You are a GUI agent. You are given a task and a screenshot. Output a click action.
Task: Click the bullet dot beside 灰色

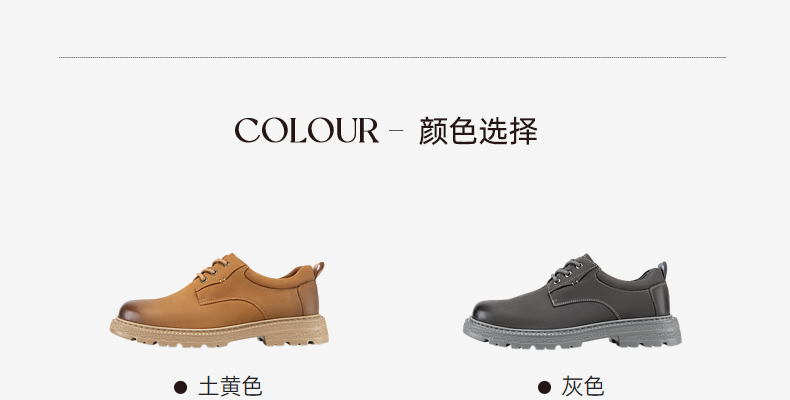click(544, 387)
